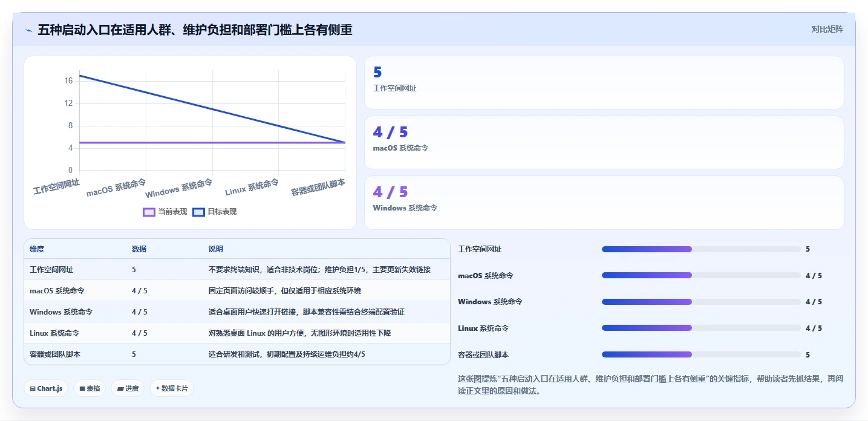Click the Chart.js chip

point(46,388)
